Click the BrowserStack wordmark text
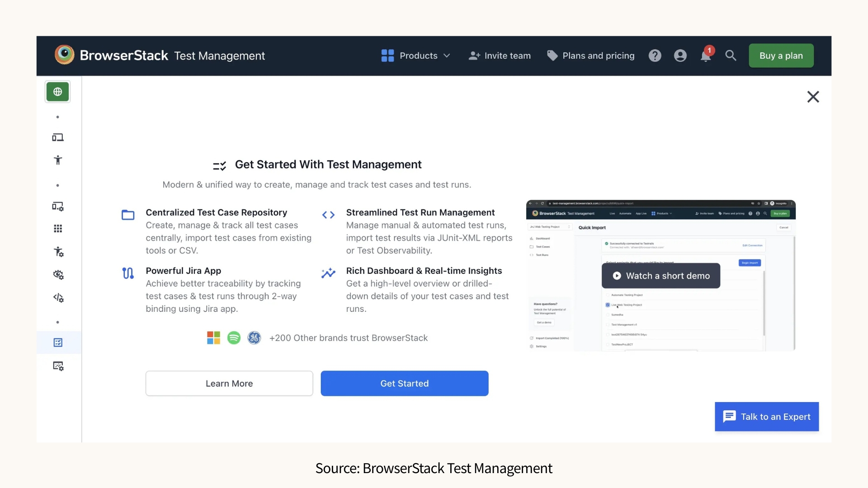Viewport: 868px width, 488px height. [124, 55]
